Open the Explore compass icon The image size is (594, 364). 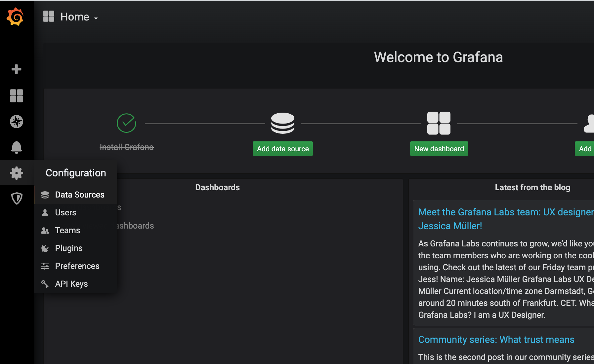click(x=17, y=122)
